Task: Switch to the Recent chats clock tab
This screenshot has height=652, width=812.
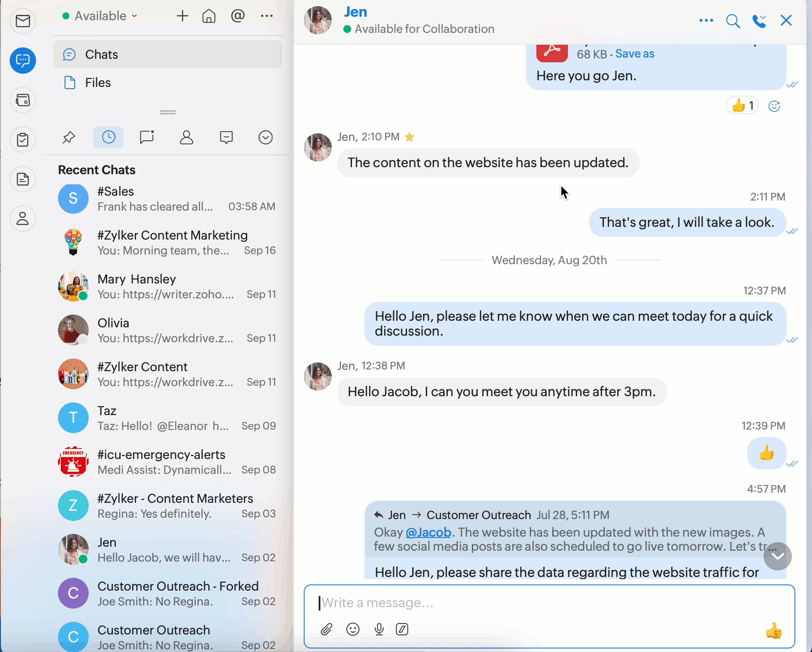Action: pos(108,137)
